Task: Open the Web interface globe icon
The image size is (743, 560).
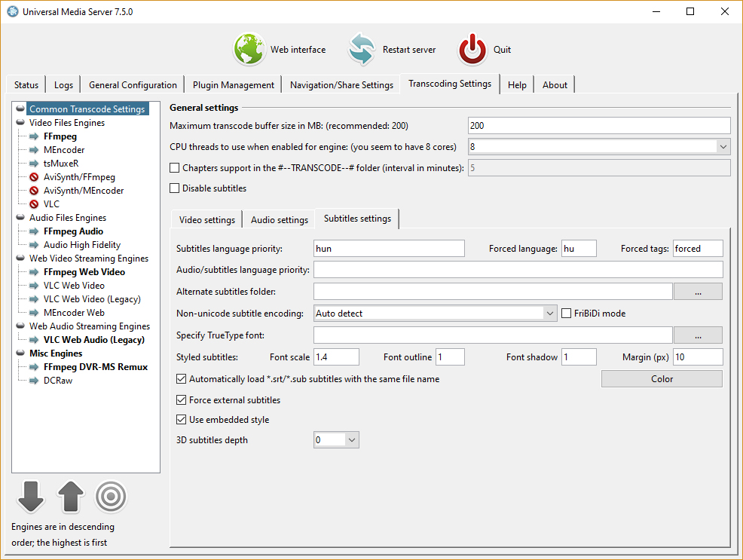Action: click(249, 49)
